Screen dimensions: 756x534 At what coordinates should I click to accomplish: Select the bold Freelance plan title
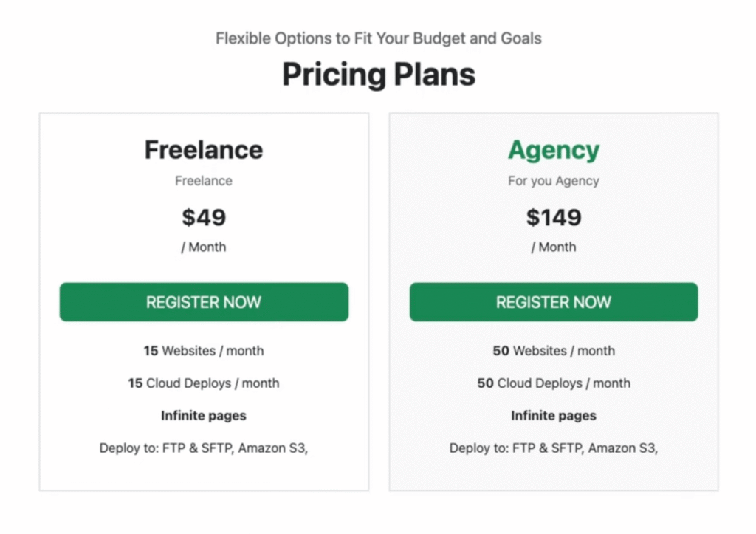point(204,150)
